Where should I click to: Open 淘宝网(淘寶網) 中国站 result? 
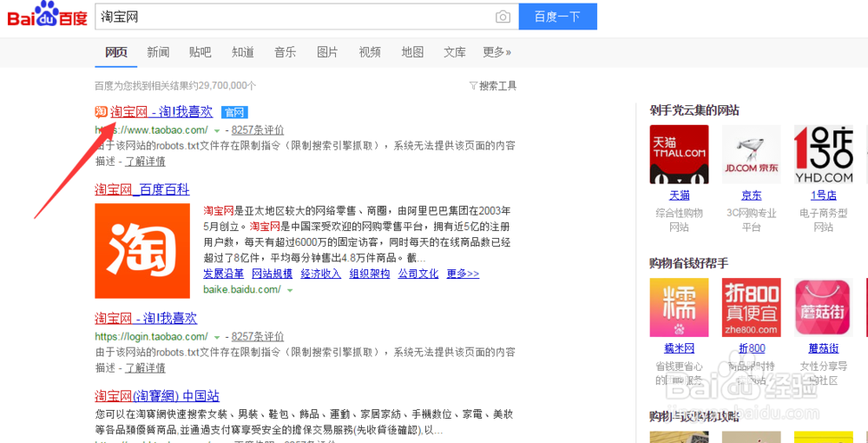tap(157, 396)
